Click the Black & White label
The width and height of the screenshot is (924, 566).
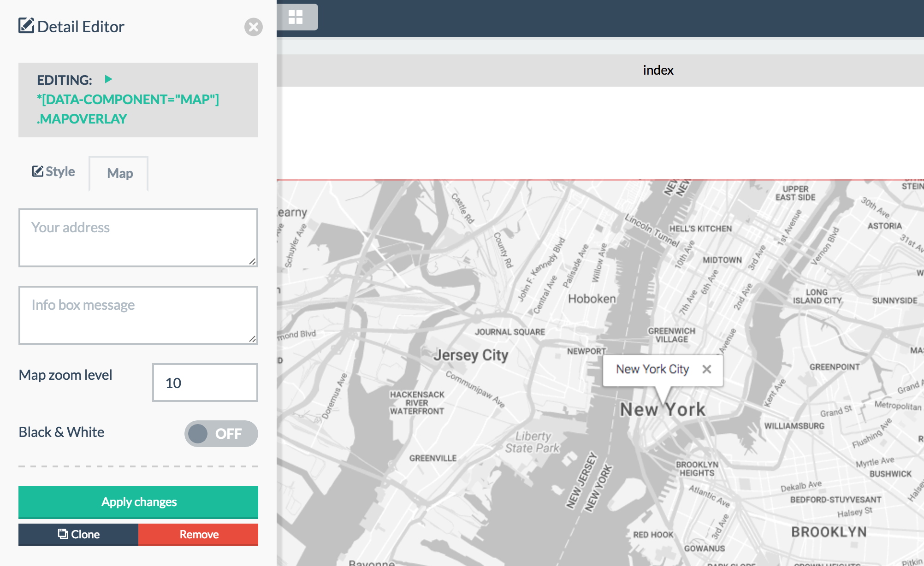(x=61, y=432)
